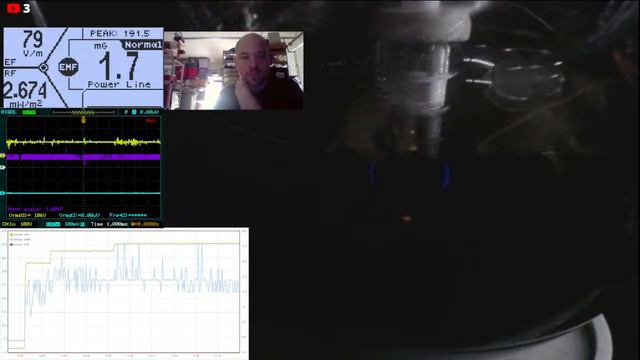This screenshot has height=360, width=640.
Task: Click the 'Vrms(1)= 106V' measurement
Action: [x=27, y=215]
